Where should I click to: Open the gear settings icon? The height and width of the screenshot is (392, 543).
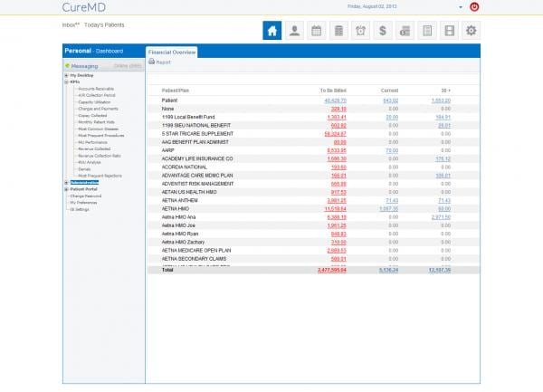[x=471, y=31]
